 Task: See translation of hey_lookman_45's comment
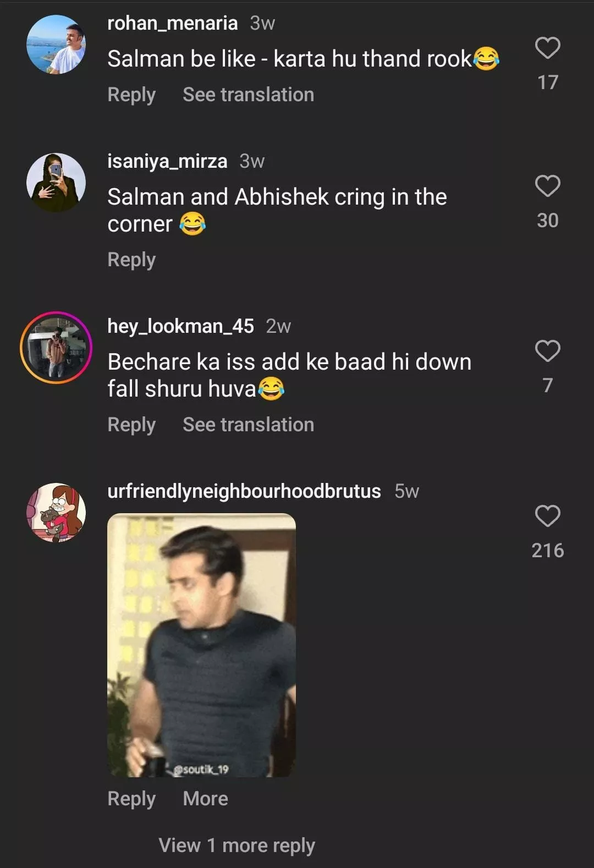248,425
